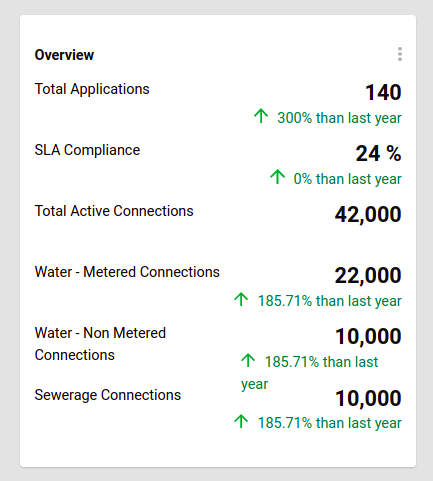
Task: Select Water - Non Metered Connections label
Action: (x=100, y=344)
